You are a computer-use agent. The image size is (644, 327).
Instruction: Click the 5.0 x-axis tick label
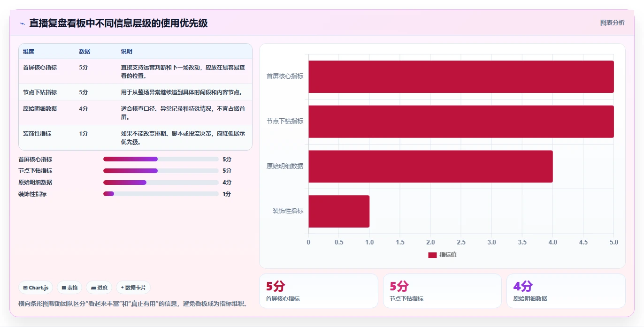613,243
